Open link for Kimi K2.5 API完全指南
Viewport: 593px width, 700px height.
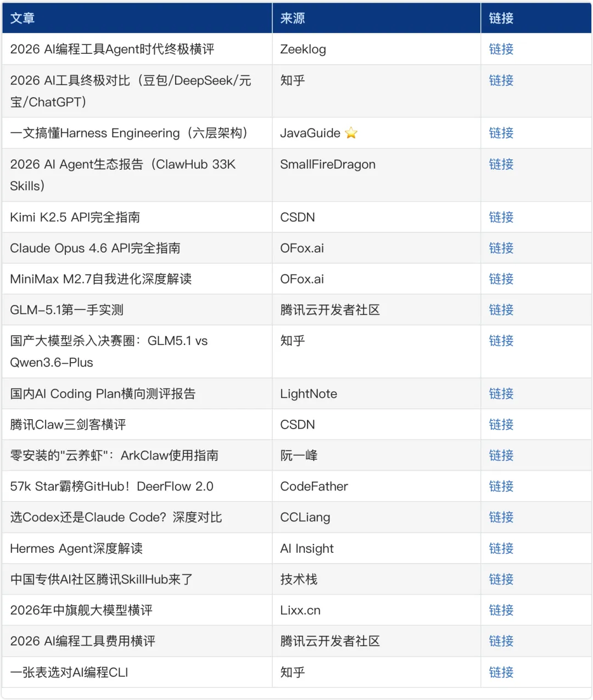click(x=501, y=218)
